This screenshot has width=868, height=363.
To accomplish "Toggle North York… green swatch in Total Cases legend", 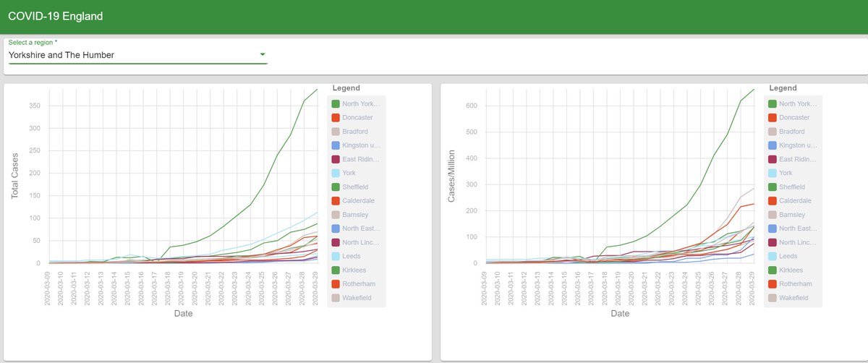I will coord(336,103).
